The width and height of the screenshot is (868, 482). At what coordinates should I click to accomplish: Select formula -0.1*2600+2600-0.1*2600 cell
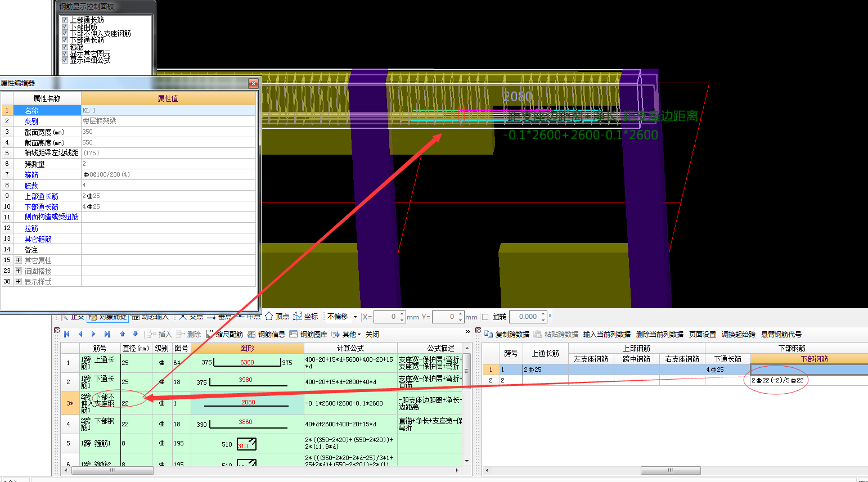click(350, 403)
